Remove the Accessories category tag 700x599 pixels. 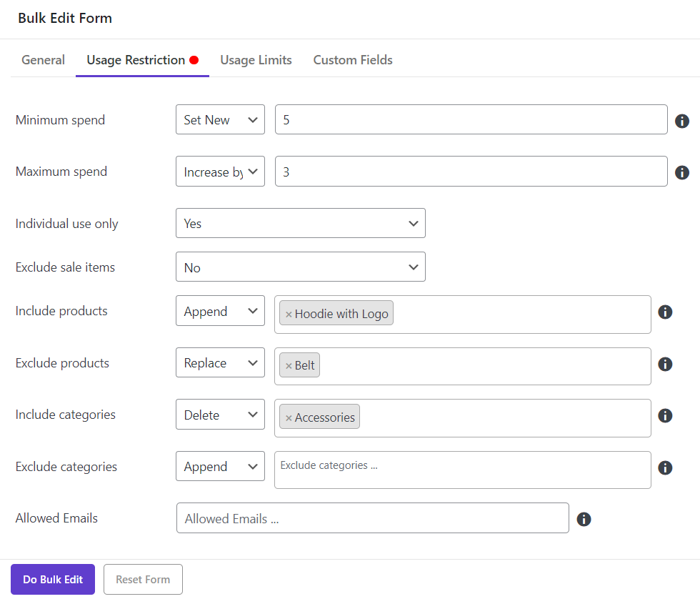pos(289,418)
